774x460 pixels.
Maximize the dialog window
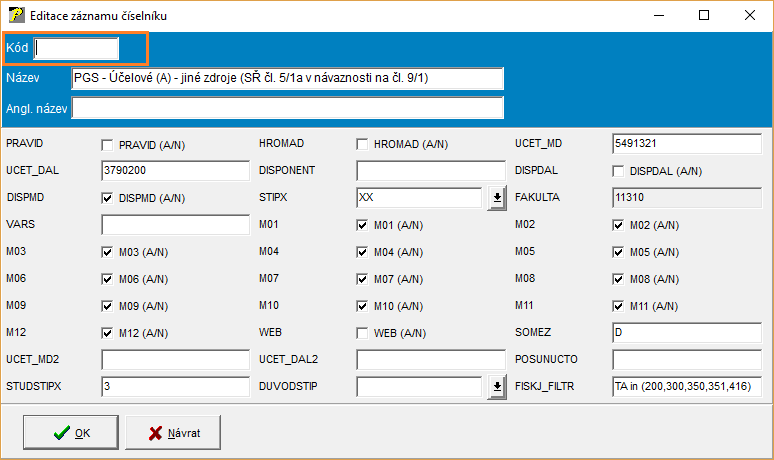(x=704, y=16)
